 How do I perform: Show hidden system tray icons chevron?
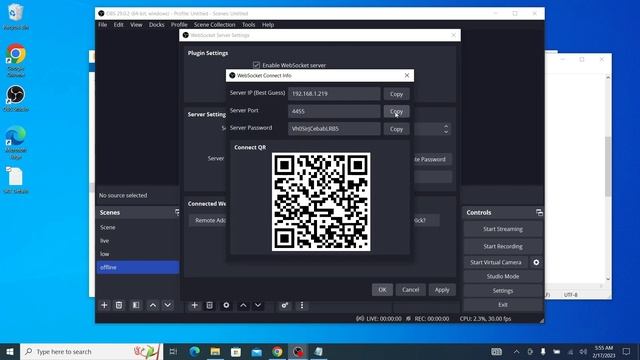point(516,351)
